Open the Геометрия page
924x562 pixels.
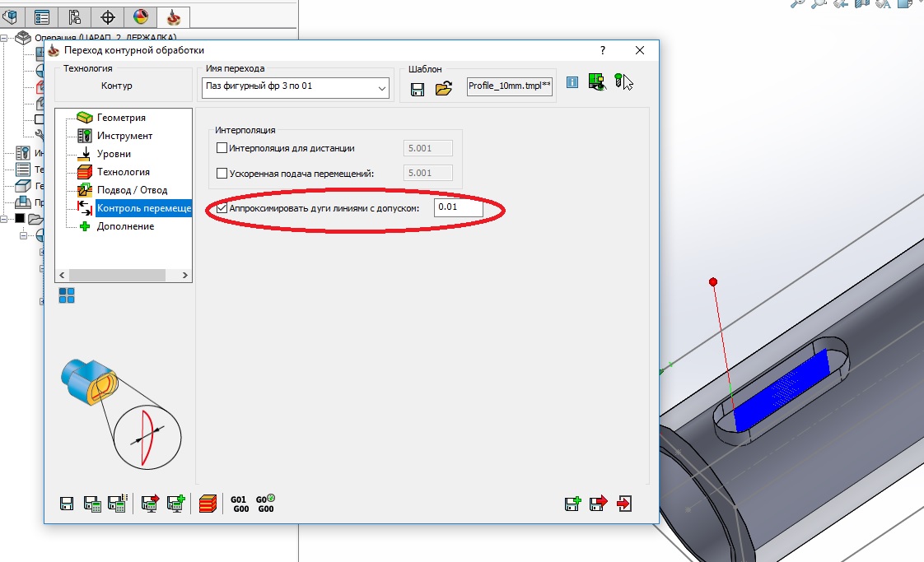tap(121, 118)
